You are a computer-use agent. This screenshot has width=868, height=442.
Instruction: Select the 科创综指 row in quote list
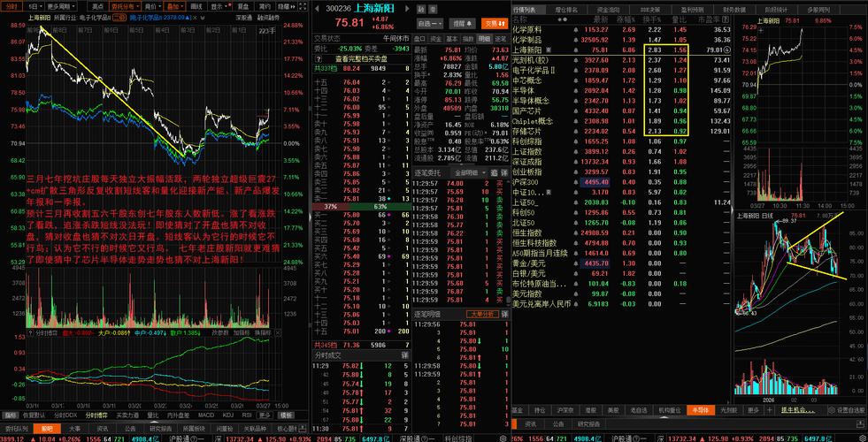[621, 141]
